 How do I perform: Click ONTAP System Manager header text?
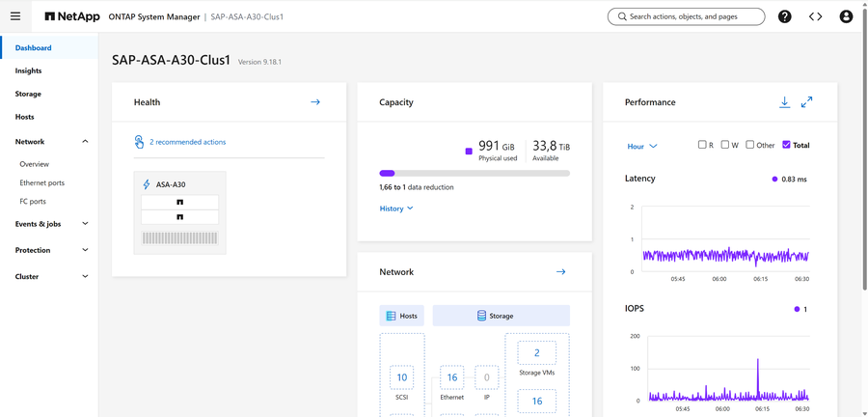(152, 16)
